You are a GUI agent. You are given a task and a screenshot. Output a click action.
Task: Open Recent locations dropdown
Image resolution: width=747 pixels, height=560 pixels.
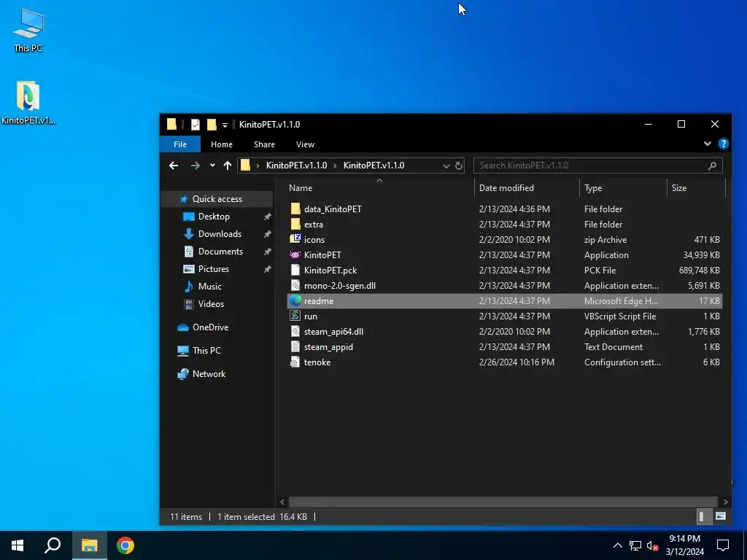[212, 166]
